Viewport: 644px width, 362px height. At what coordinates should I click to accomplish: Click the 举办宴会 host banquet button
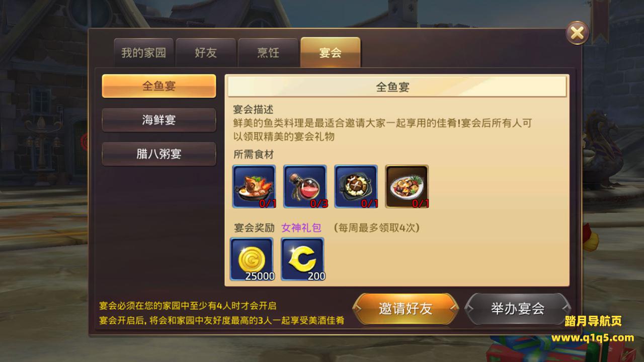(518, 309)
